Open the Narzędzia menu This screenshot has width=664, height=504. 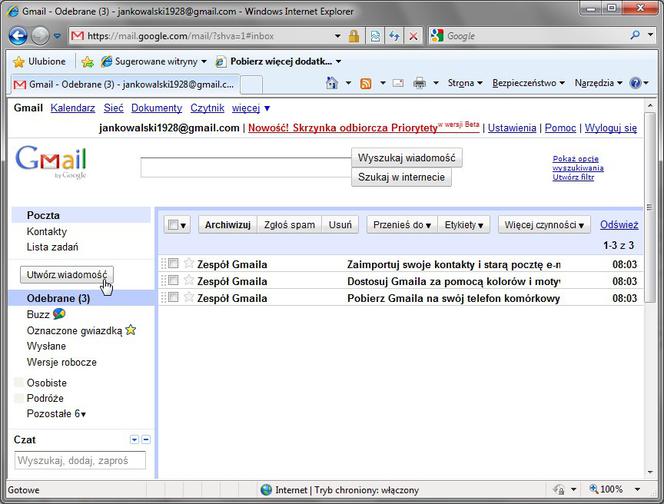click(598, 83)
